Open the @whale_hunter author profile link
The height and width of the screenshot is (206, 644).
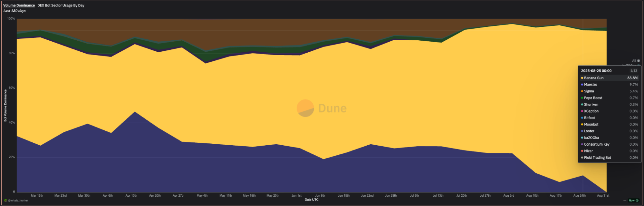point(18,201)
